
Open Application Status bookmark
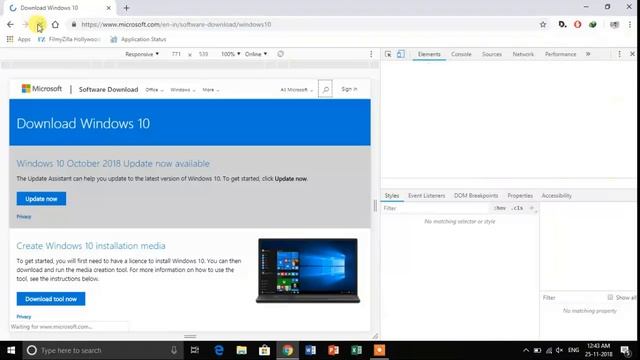(x=139, y=39)
